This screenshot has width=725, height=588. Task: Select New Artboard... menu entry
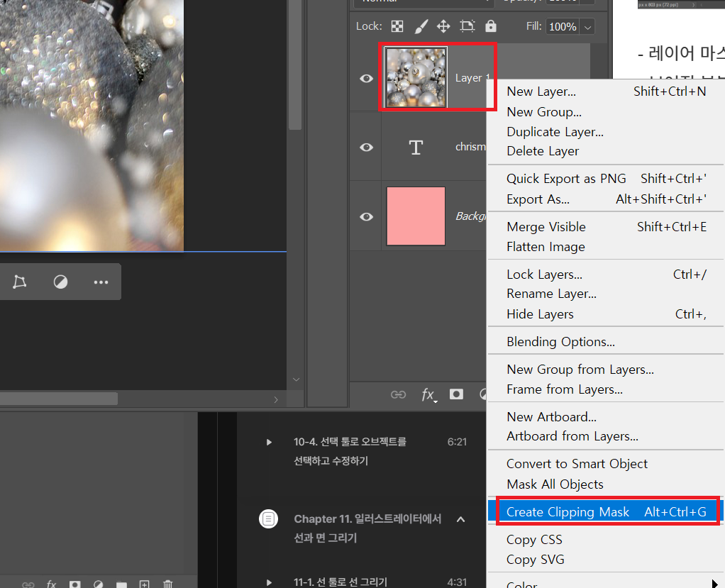pos(606,417)
